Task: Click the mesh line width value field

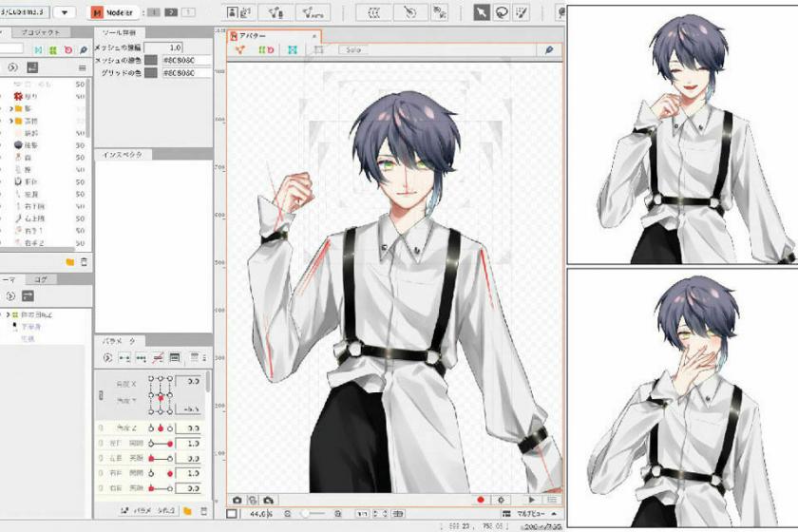Action: (x=163, y=47)
